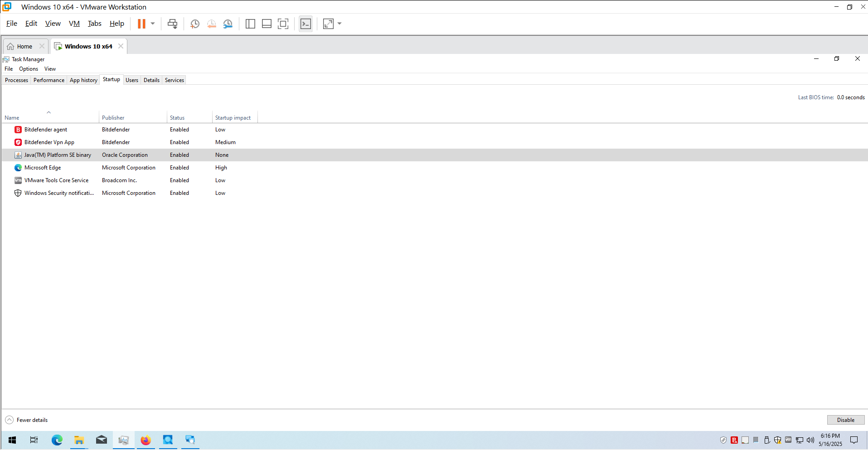Take a snapshot using the clock-plus icon
868x450 pixels.
pos(195,24)
